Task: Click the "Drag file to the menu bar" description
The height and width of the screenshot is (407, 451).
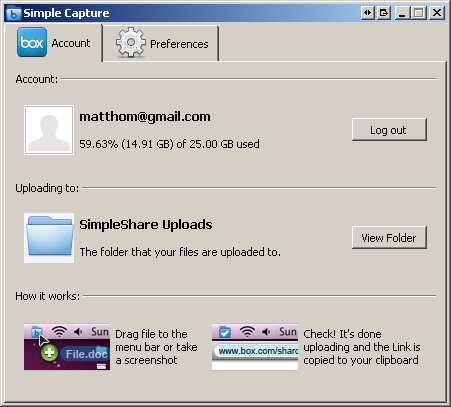Action: (x=156, y=347)
